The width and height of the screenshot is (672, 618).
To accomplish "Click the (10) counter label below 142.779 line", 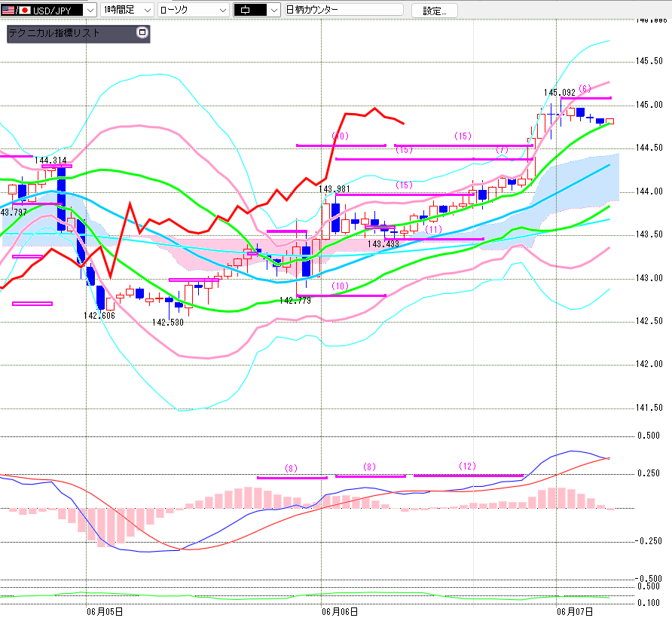I will click(x=340, y=286).
